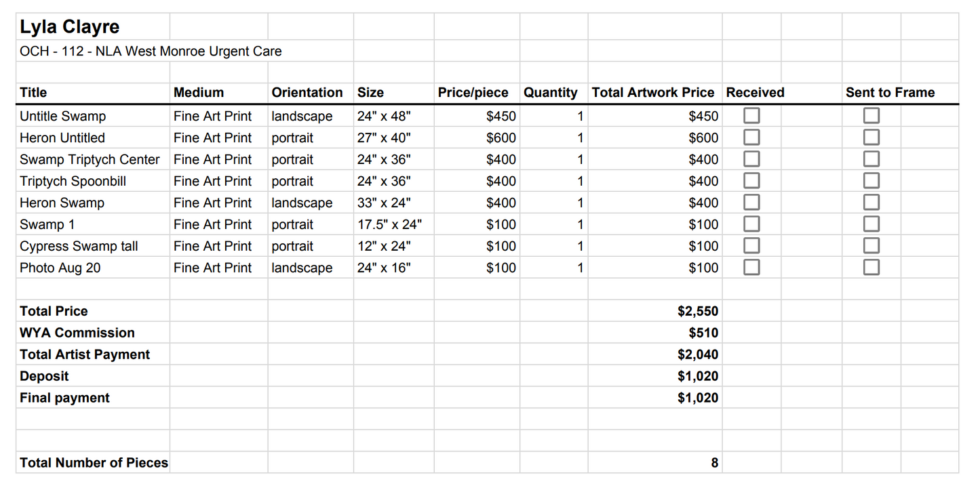Select the OCH - 112 project name cell
980x492 pixels.
click(151, 51)
